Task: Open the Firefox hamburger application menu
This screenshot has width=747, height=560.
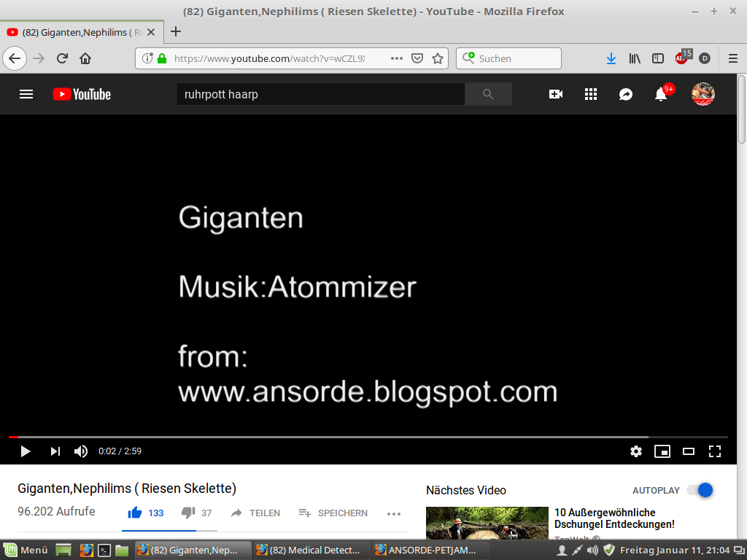Action: [x=733, y=58]
